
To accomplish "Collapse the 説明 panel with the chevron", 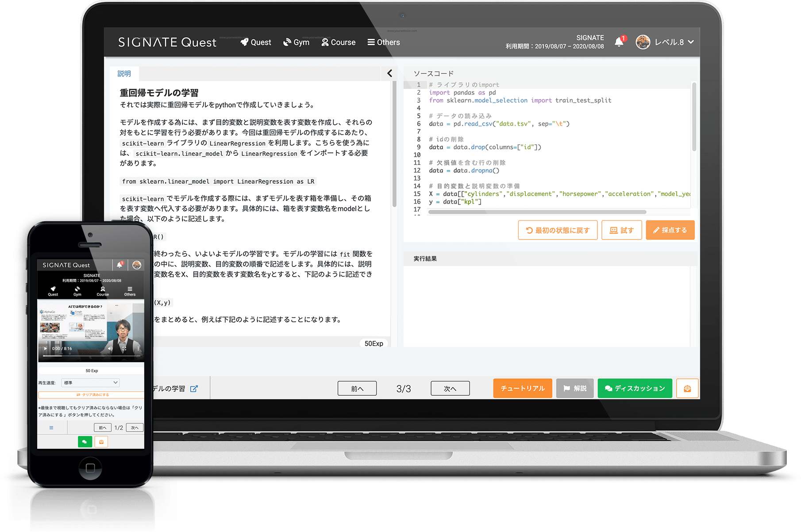I will click(x=389, y=73).
